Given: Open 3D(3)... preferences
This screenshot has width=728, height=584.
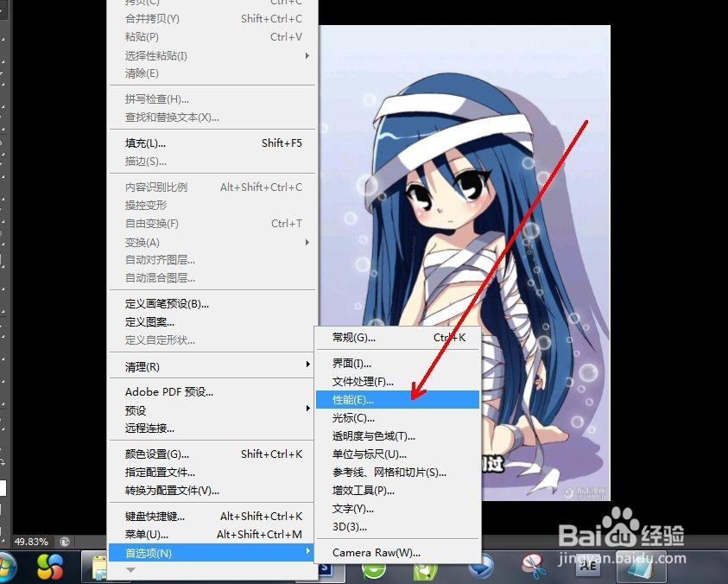Looking at the screenshot, I should coord(397,526).
